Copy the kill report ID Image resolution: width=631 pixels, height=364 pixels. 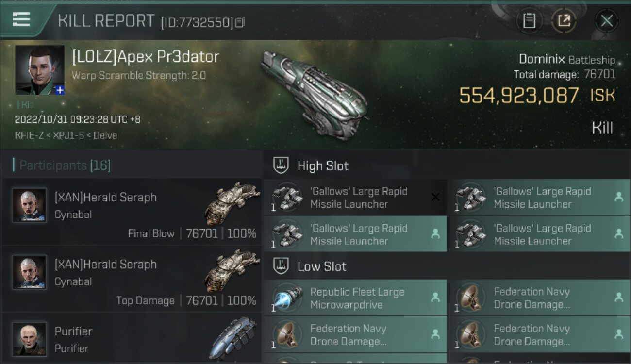pyautogui.click(x=240, y=22)
